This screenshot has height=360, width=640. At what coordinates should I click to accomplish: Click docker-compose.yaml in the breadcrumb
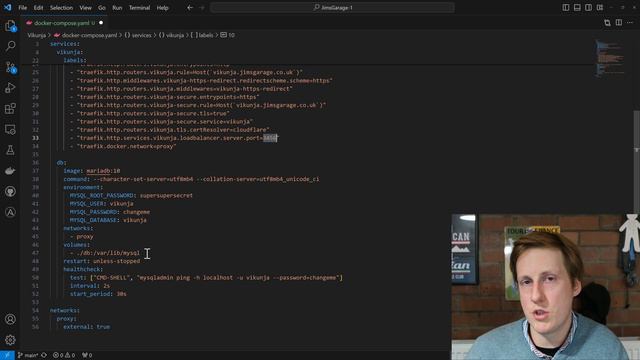[89, 35]
